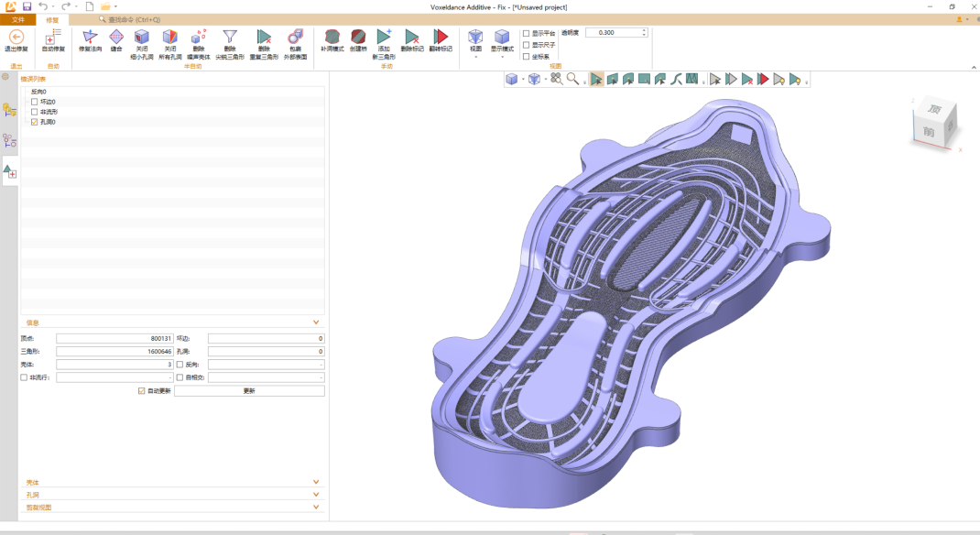
Task: Uncheck the 自动更新 auto update checkbox
Action: pos(141,391)
